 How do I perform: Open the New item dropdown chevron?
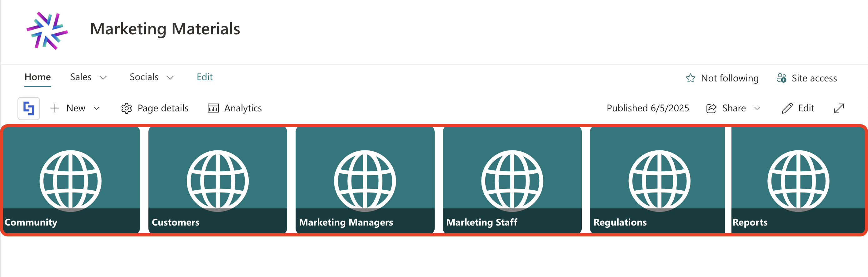[96, 108]
